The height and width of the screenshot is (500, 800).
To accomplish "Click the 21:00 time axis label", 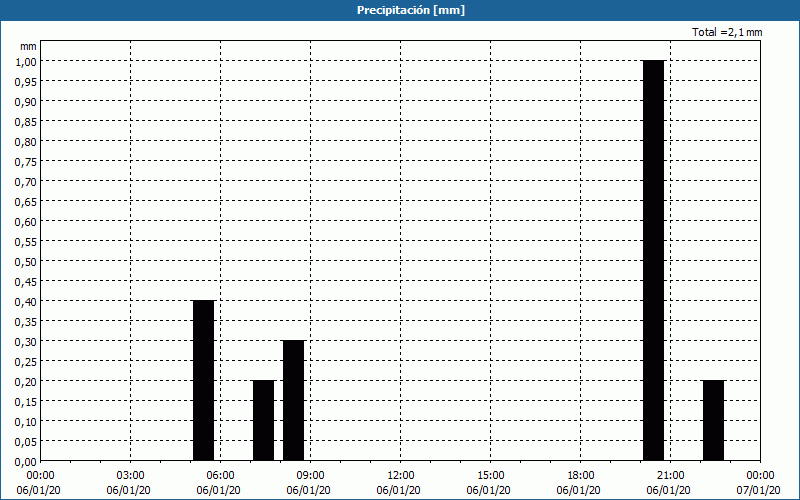I will 670,476.
